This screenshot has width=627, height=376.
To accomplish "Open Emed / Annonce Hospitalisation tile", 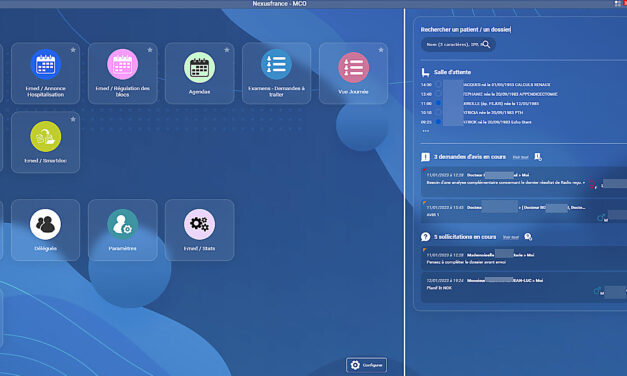I will click(46, 73).
